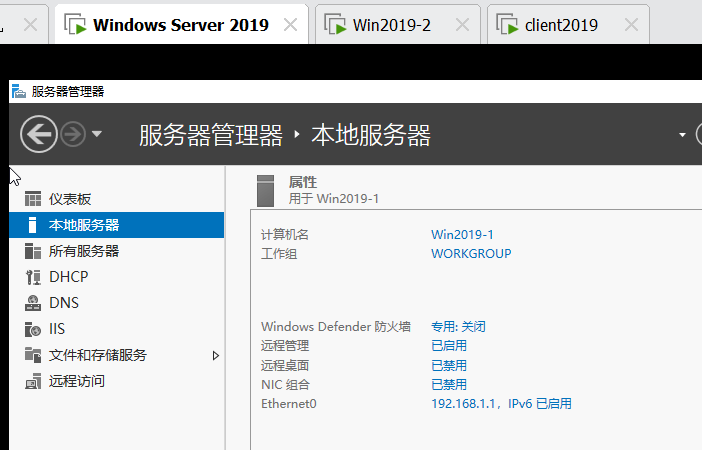The width and height of the screenshot is (702, 450).
Task: Open the IIS sidebar entry
Action: pyautogui.click(x=116, y=329)
